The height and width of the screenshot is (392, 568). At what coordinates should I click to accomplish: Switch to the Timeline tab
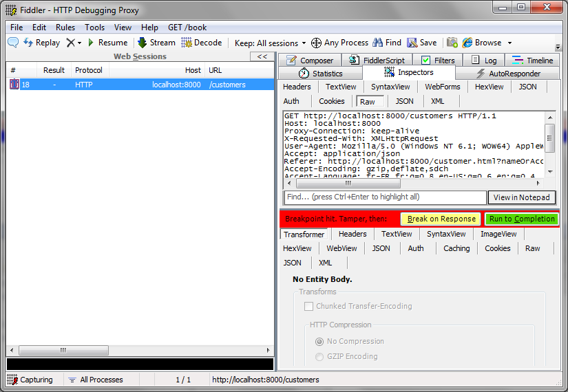(532, 60)
